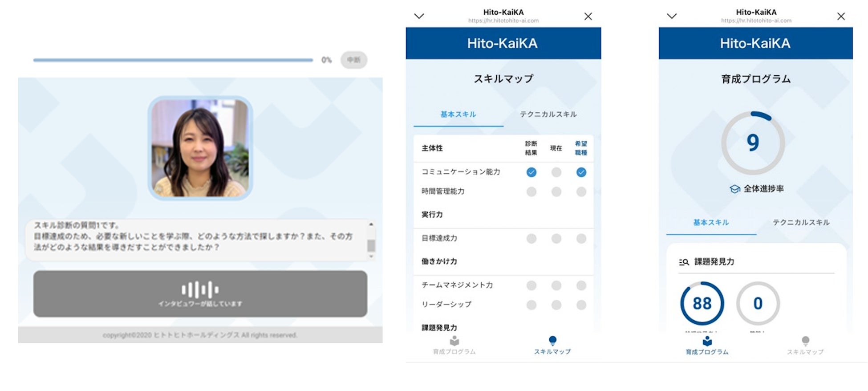The width and height of the screenshot is (868, 391).
Task: Select 基本スキル tab in the training program screen
Action: point(711,222)
